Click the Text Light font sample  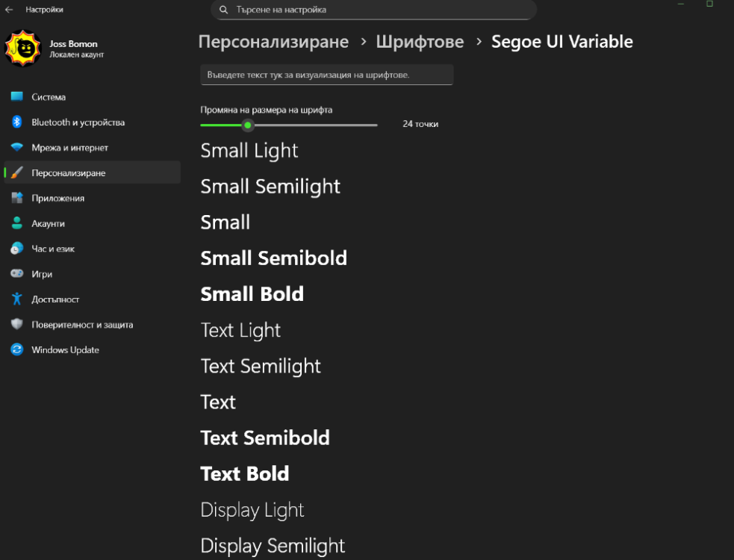click(x=240, y=331)
